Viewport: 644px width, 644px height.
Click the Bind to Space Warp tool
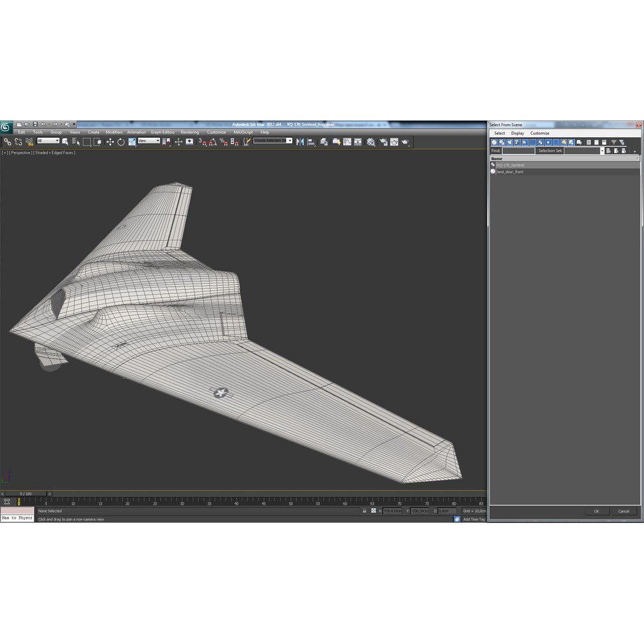tap(29, 142)
